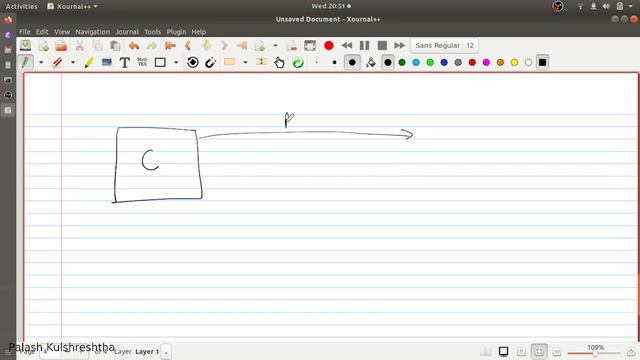640x360 pixels.
Task: Go to the next page
Action: [x=224, y=45]
